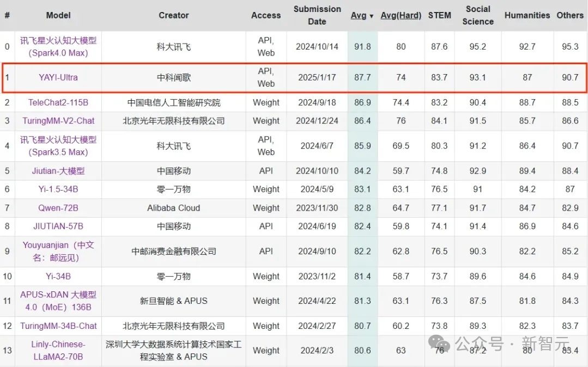Click the Creator column header
588x367 pixels.
(174, 15)
